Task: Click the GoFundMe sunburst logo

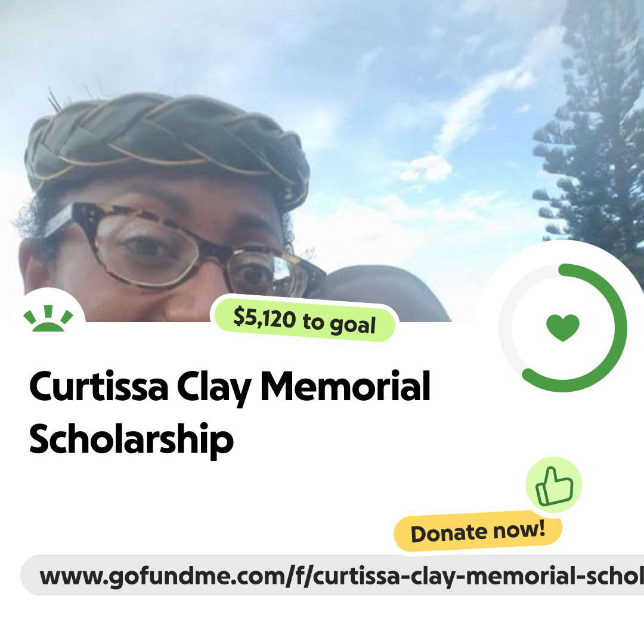Action: click(48, 318)
